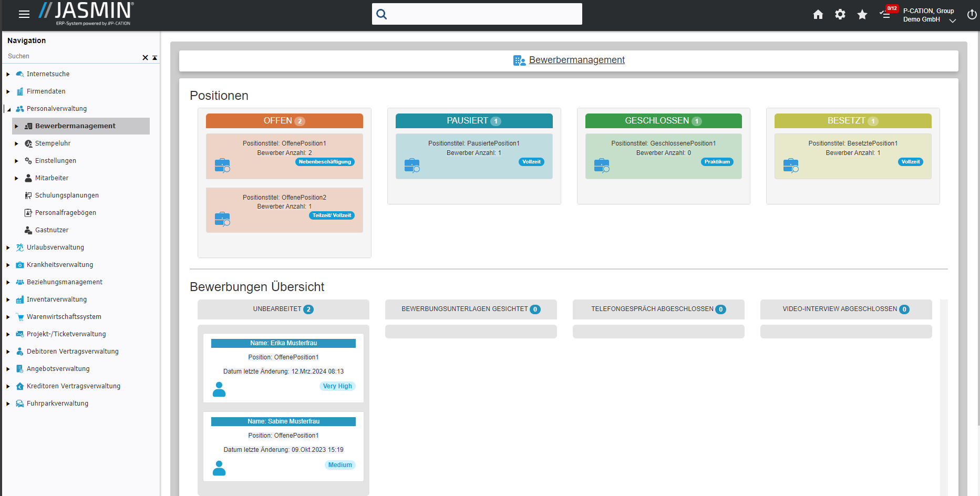
Task: Open Personalfragebögen navigation item
Action: (65, 213)
